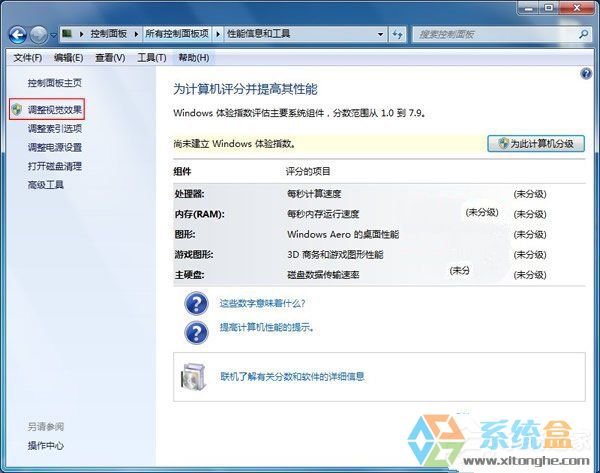Open the 文件(F) menu

(28, 58)
